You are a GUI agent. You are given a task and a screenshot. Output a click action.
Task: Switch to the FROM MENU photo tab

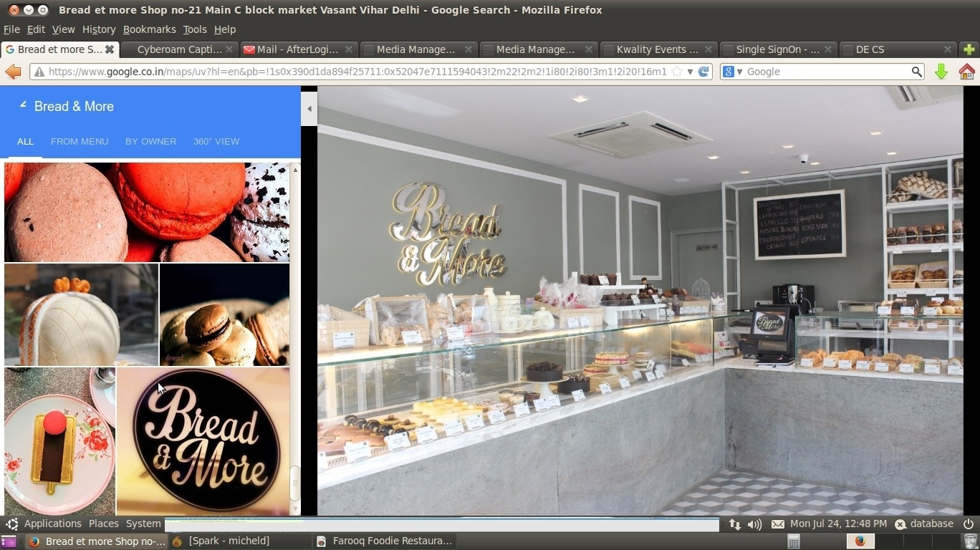pos(80,141)
